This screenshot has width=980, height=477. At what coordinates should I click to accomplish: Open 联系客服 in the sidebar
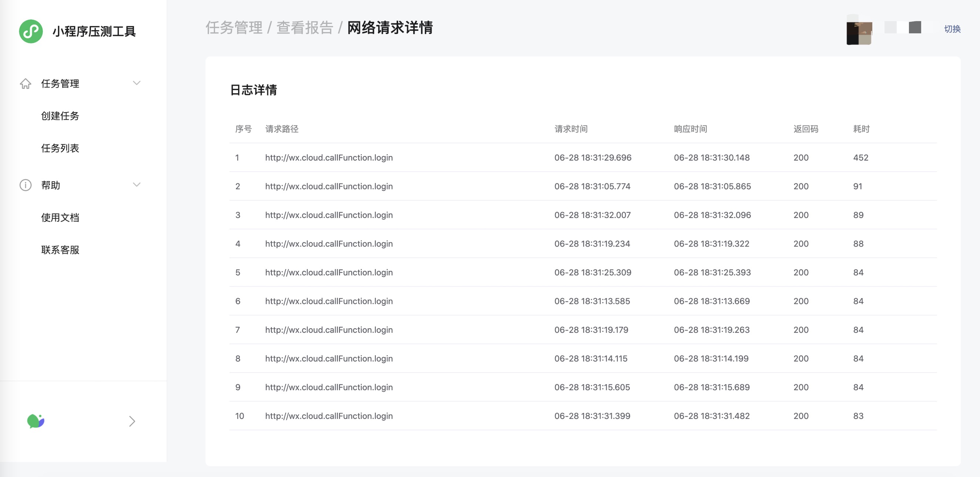tap(60, 250)
